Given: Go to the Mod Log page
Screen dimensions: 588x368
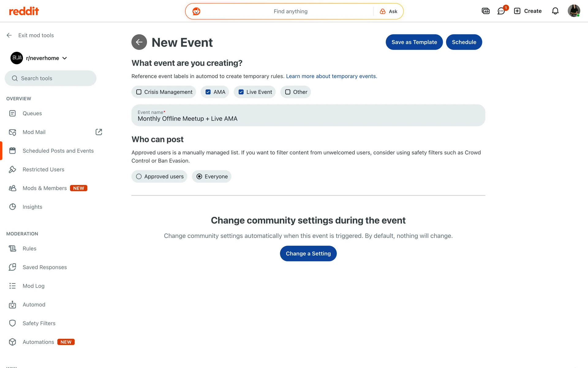Looking at the screenshot, I should coord(33,286).
